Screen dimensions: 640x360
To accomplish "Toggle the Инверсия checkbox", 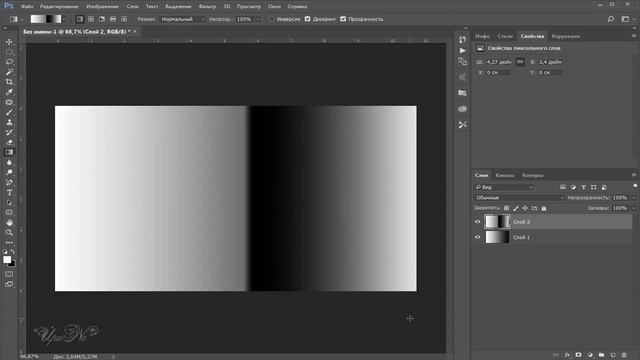I will coord(271,19).
